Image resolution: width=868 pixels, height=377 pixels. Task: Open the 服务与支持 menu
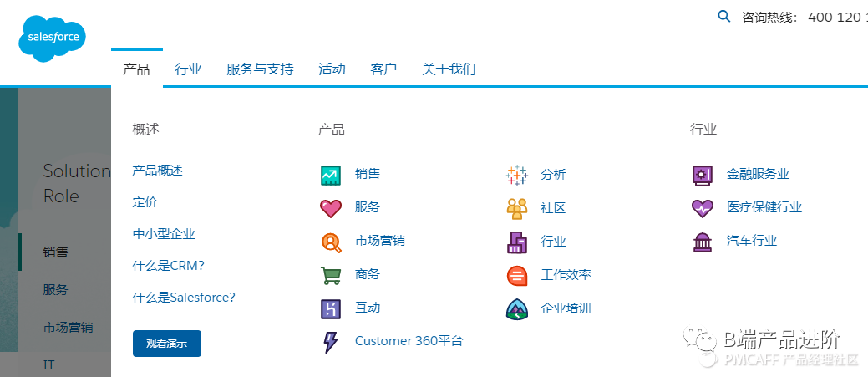coord(260,69)
